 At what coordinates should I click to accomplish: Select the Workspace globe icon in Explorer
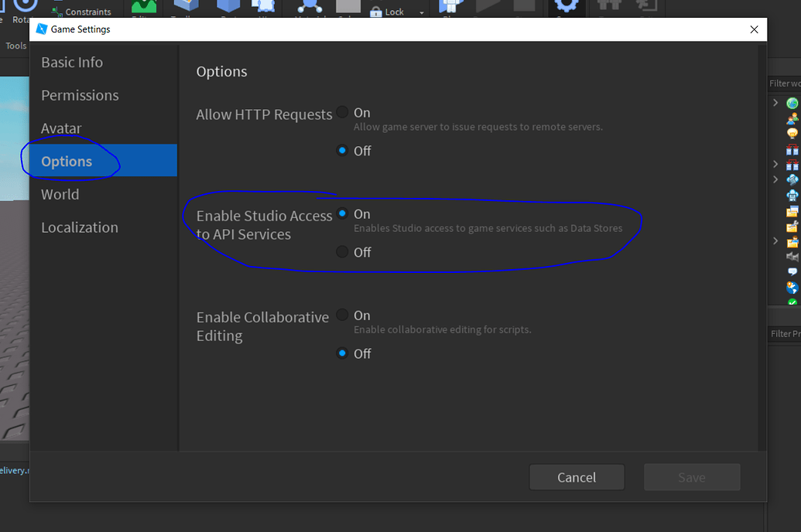792,103
